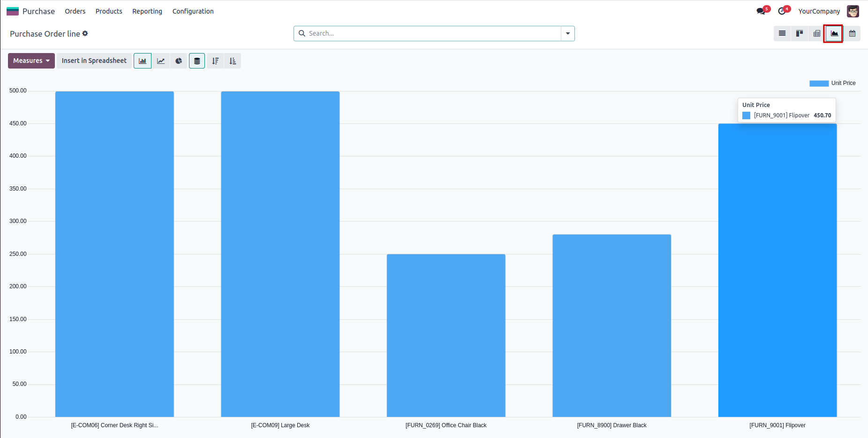Click the Unit Price legend label
This screenshot has height=438, width=868.
843,83
